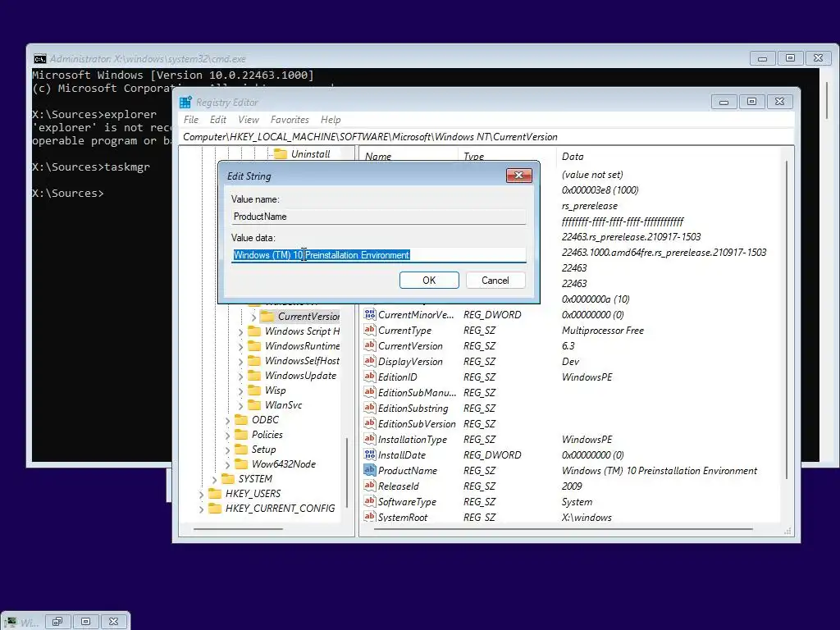The image size is (840, 630).
Task: Close the Edit String dialog
Action: [518, 176]
